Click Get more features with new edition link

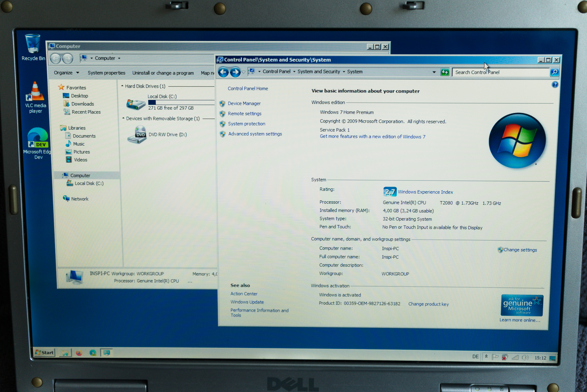372,136
